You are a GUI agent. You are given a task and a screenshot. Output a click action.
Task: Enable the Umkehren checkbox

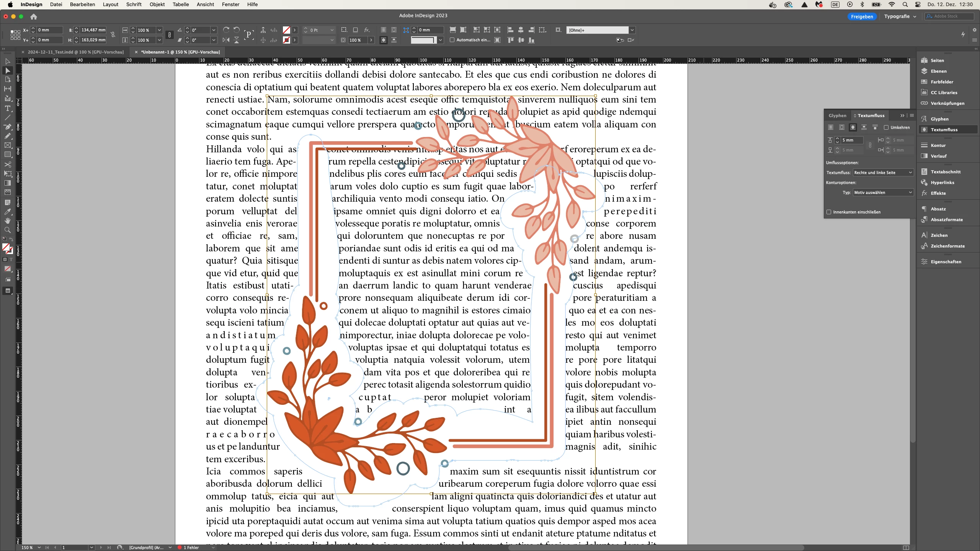click(886, 127)
